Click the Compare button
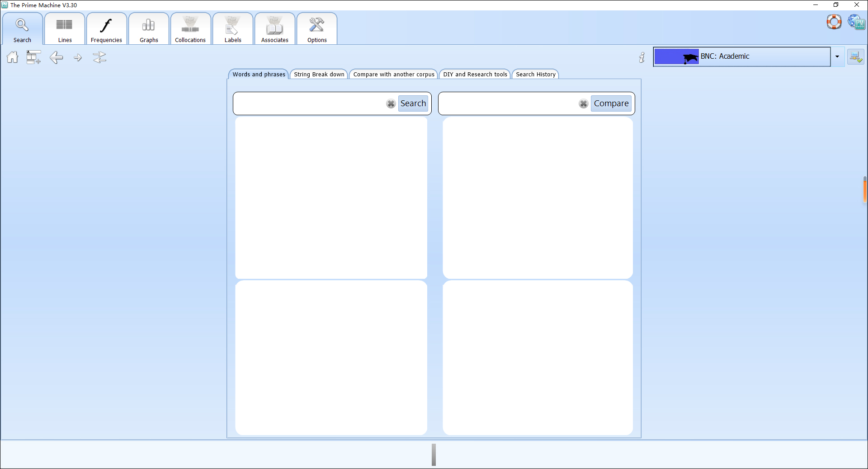The width and height of the screenshot is (868, 469). click(x=611, y=103)
